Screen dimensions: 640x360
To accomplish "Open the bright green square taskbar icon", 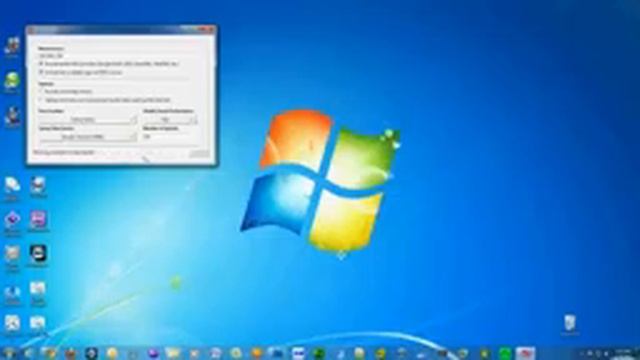I will point(505,353).
